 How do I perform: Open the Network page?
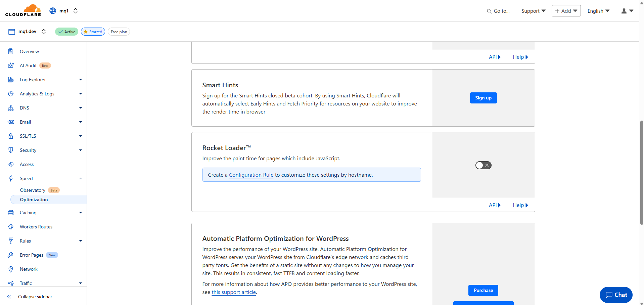click(x=29, y=269)
